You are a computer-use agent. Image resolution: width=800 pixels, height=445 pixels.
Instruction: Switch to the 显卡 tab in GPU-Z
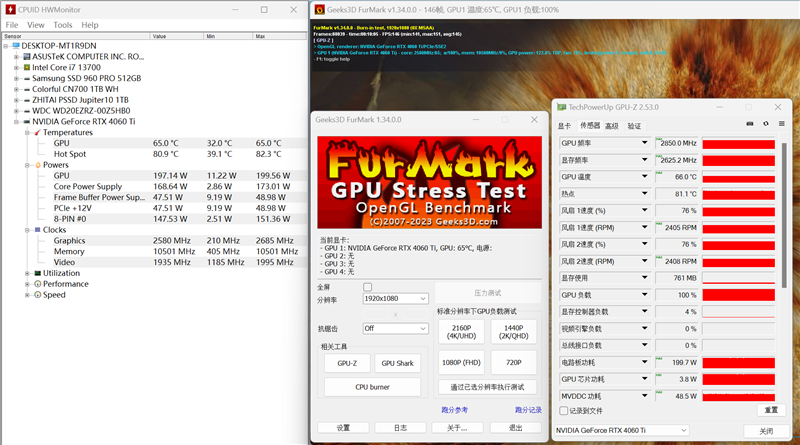coord(564,126)
